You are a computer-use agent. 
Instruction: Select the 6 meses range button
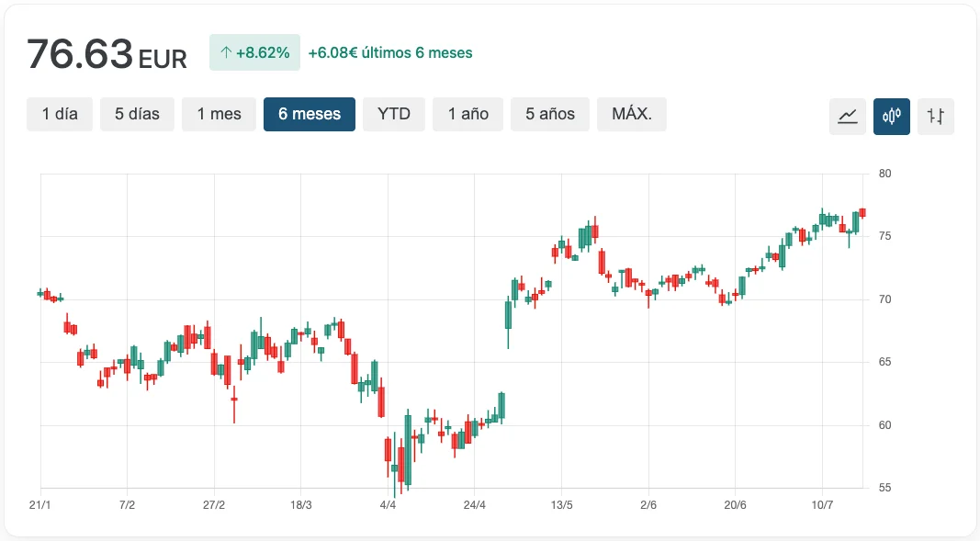click(x=310, y=115)
